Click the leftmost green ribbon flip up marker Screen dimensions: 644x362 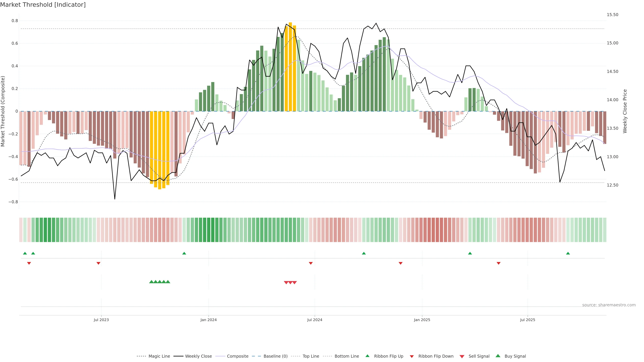click(x=25, y=253)
